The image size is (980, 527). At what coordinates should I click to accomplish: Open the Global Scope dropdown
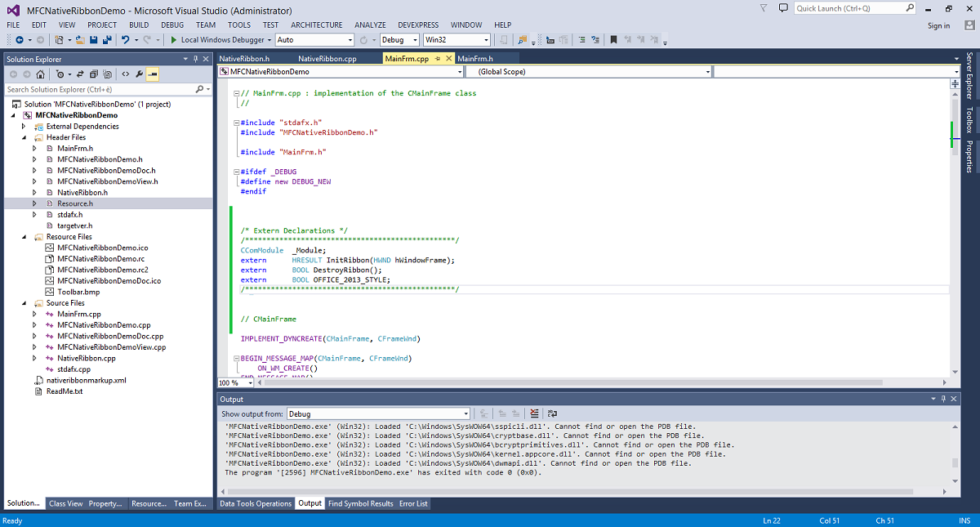click(x=587, y=71)
